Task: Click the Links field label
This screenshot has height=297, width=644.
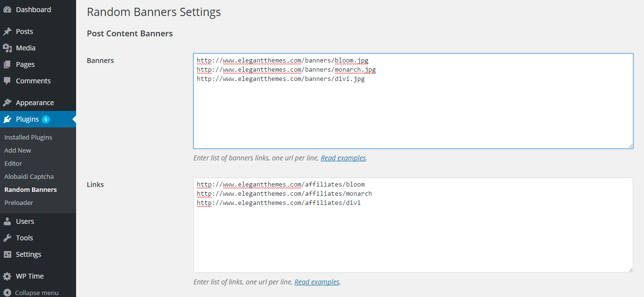Action: pos(95,185)
